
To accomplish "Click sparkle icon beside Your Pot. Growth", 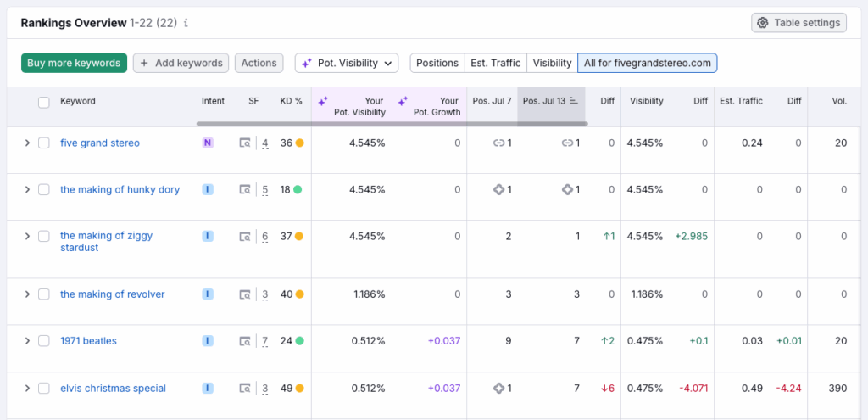I will [403, 101].
